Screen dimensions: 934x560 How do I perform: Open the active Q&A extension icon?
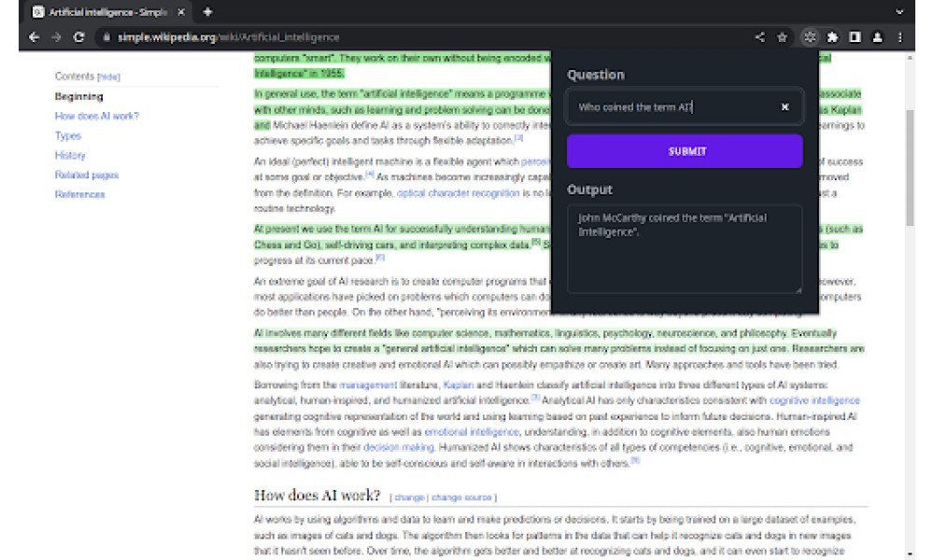click(810, 37)
